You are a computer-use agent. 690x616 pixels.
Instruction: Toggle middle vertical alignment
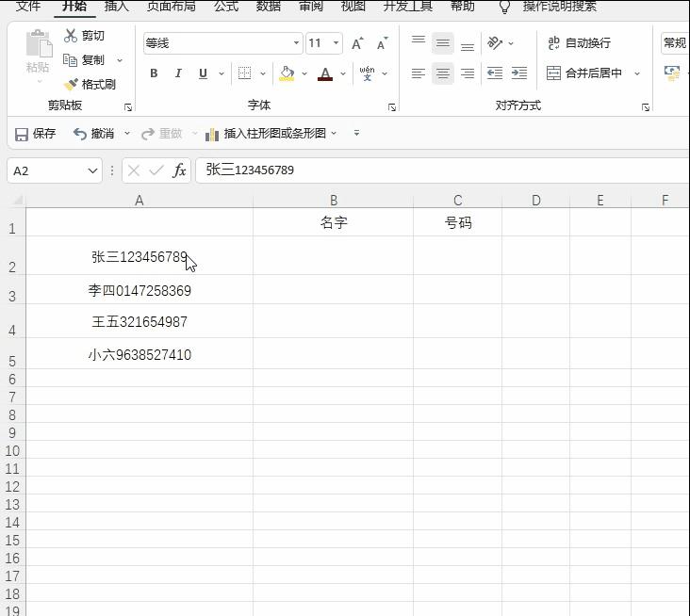point(443,43)
